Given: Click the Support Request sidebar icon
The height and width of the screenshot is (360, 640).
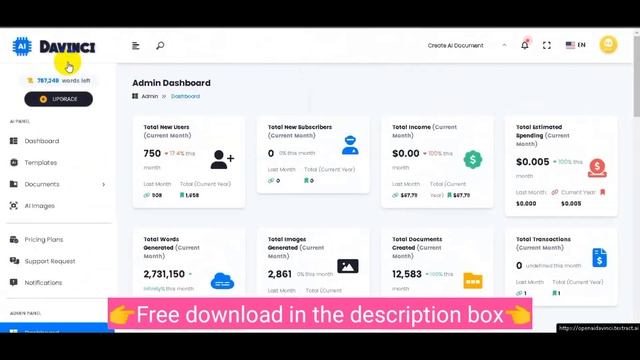Looking at the screenshot, I should pos(14,261).
